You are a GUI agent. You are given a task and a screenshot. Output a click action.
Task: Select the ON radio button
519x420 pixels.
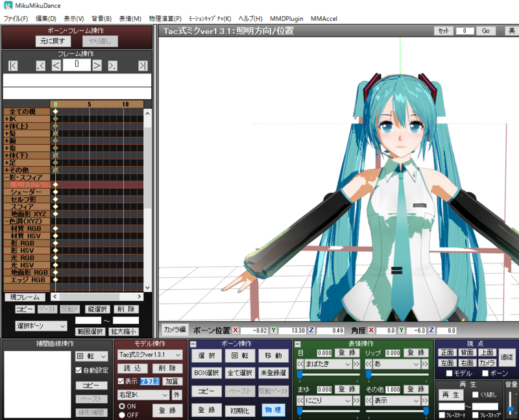(122, 406)
